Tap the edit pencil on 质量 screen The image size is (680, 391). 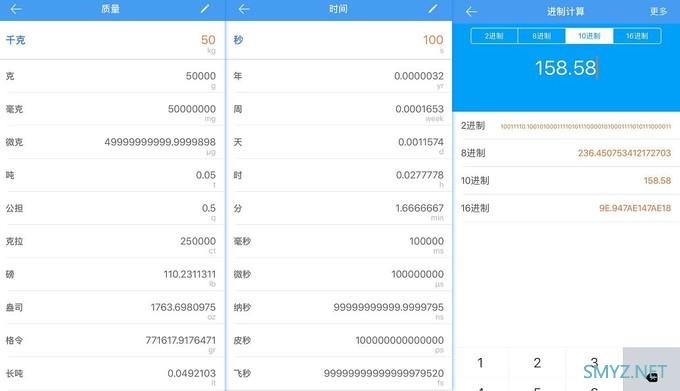(205, 9)
